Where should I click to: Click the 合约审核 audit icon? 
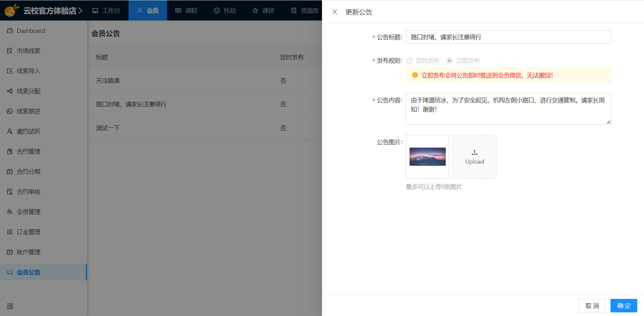(x=10, y=192)
